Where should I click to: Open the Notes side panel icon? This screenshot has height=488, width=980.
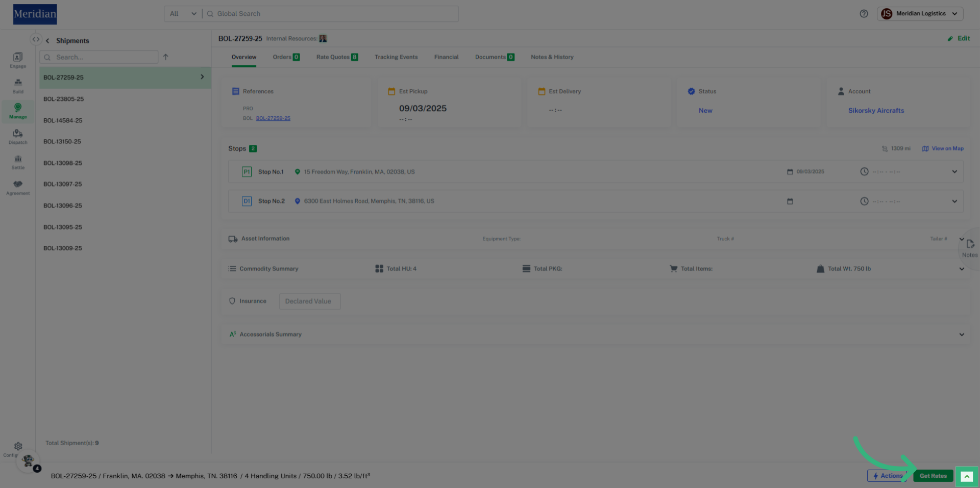coord(970,247)
